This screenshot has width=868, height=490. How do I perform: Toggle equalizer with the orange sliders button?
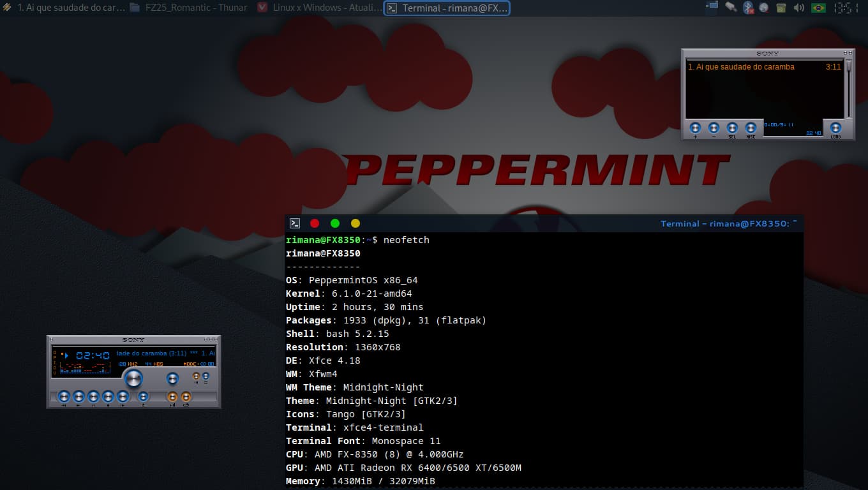pyautogui.click(x=196, y=376)
